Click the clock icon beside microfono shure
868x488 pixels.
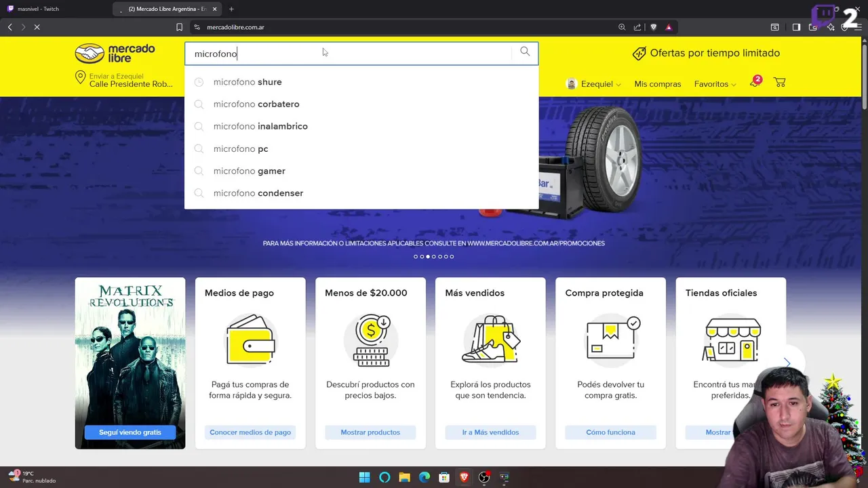tap(199, 82)
